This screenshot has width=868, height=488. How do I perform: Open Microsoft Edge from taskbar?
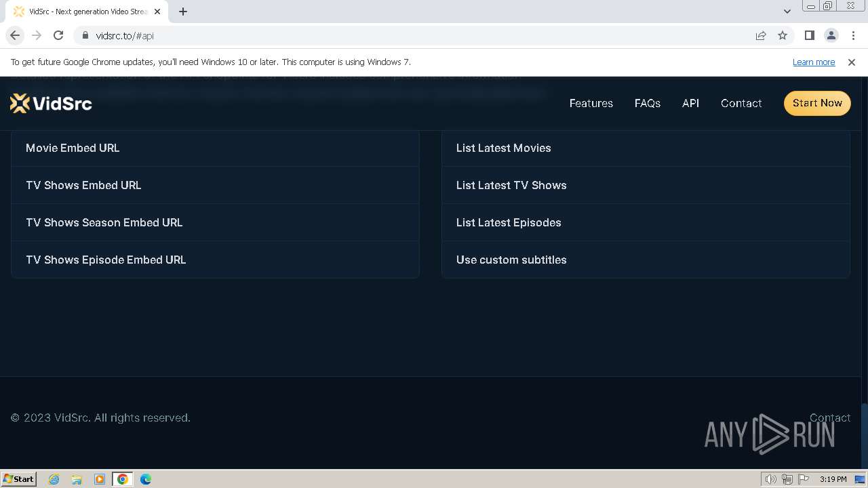(x=146, y=479)
